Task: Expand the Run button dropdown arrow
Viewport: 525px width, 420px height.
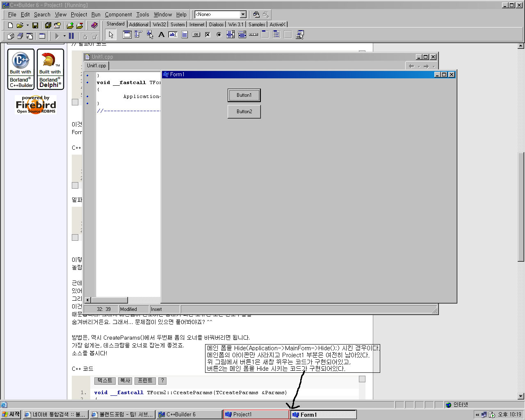Action: (64, 36)
